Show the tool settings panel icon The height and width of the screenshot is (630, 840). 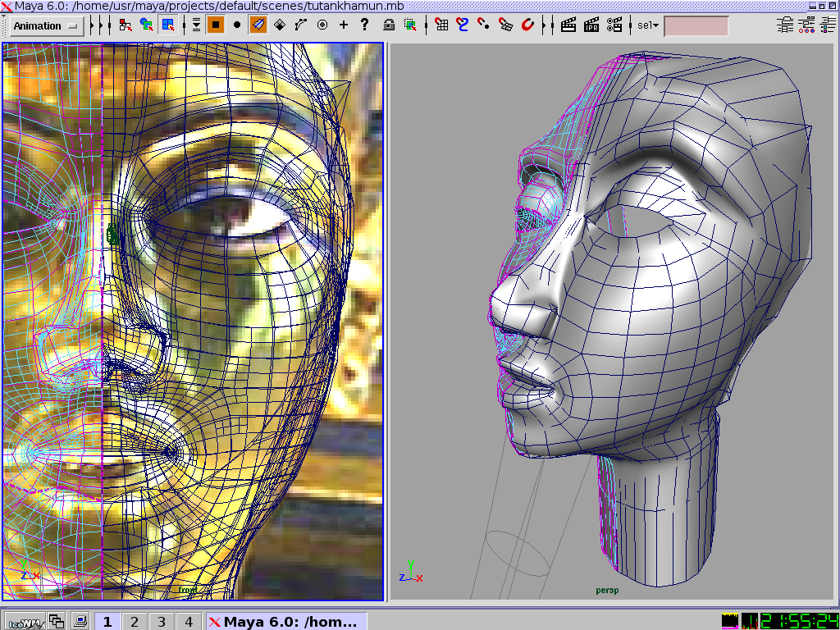pyautogui.click(x=807, y=25)
